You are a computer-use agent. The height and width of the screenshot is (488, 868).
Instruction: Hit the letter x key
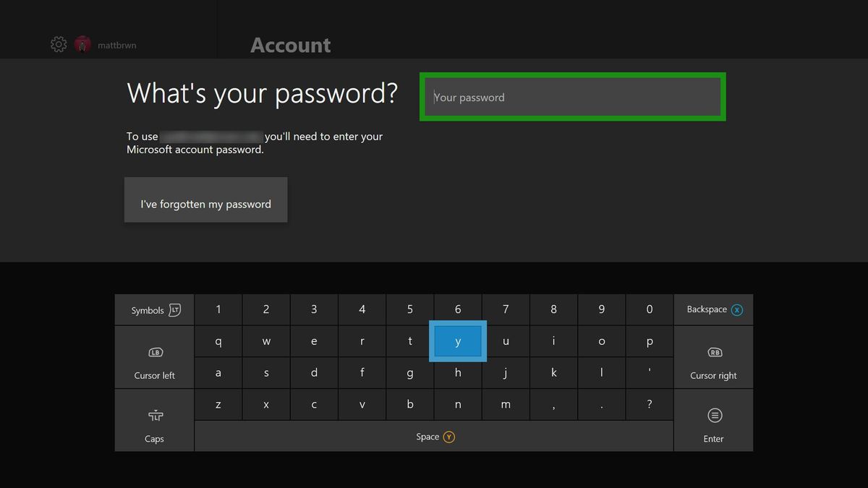click(x=266, y=405)
